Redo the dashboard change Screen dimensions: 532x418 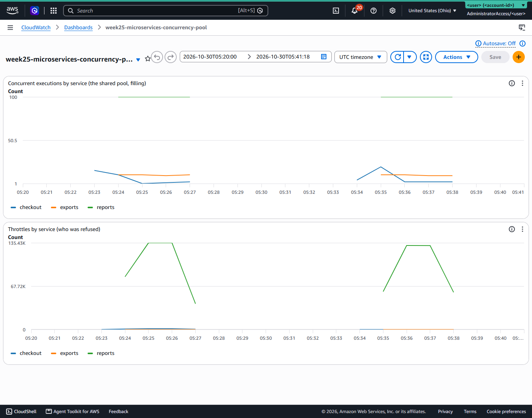click(171, 57)
